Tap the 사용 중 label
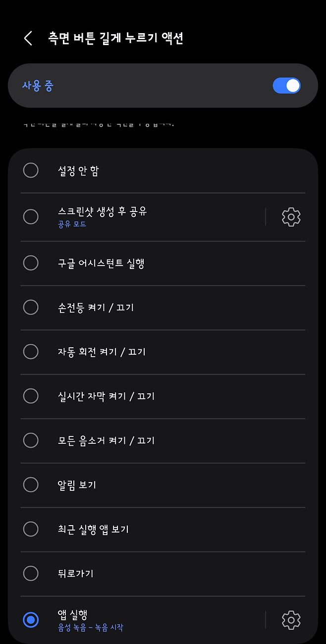This screenshot has height=644, width=326. click(x=38, y=86)
